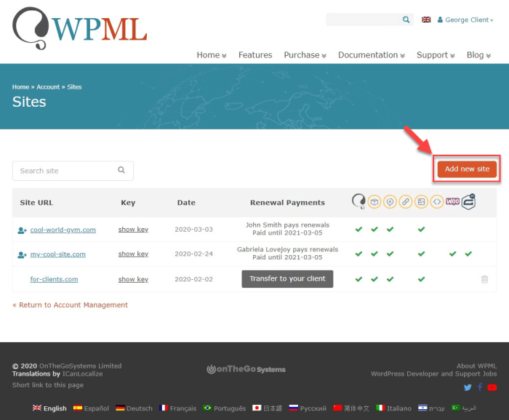Delete for-clients.com using trash icon
Image resolution: width=509 pixels, height=420 pixels.
(484, 279)
